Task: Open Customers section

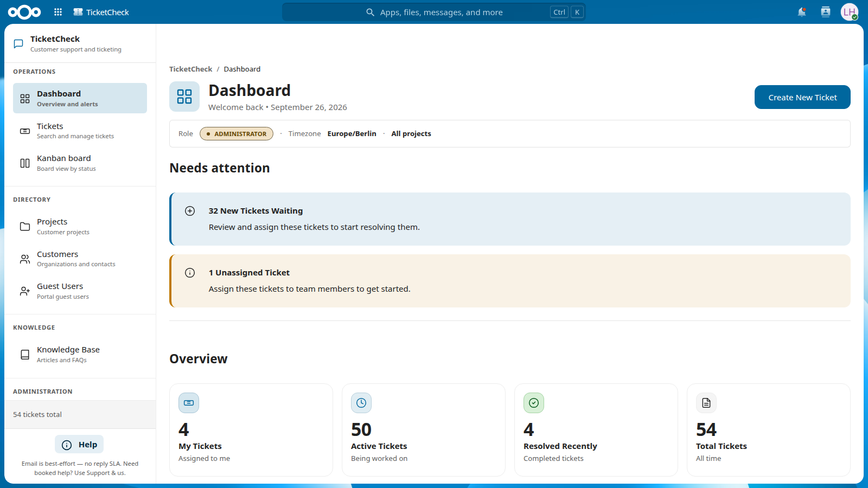Action: coord(80,259)
